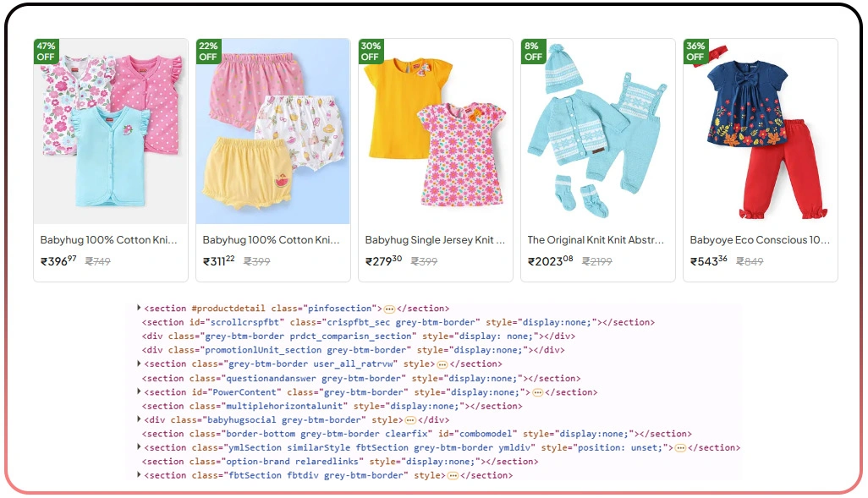Expand the PowerContent section node
Screen dimensions: 868x498
(140, 392)
